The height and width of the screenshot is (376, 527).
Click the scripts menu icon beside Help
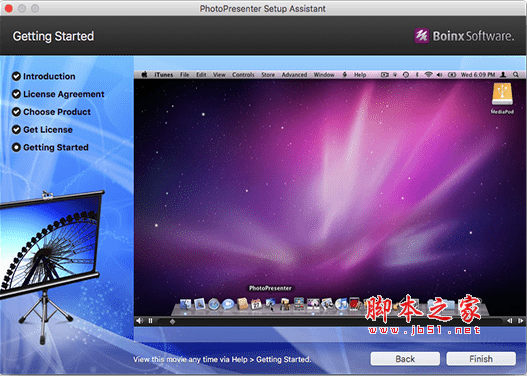pos(345,75)
